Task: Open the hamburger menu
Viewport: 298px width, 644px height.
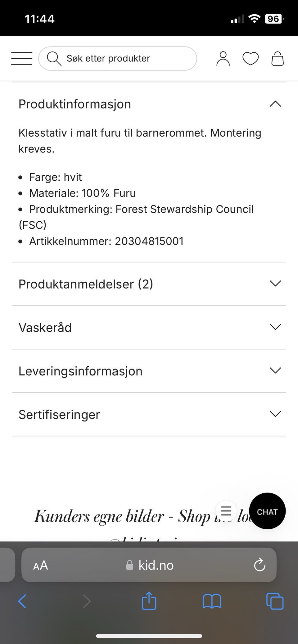Action: pyautogui.click(x=22, y=58)
